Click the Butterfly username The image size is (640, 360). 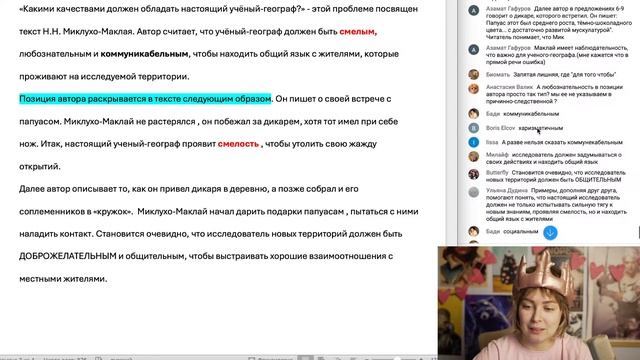497,173
